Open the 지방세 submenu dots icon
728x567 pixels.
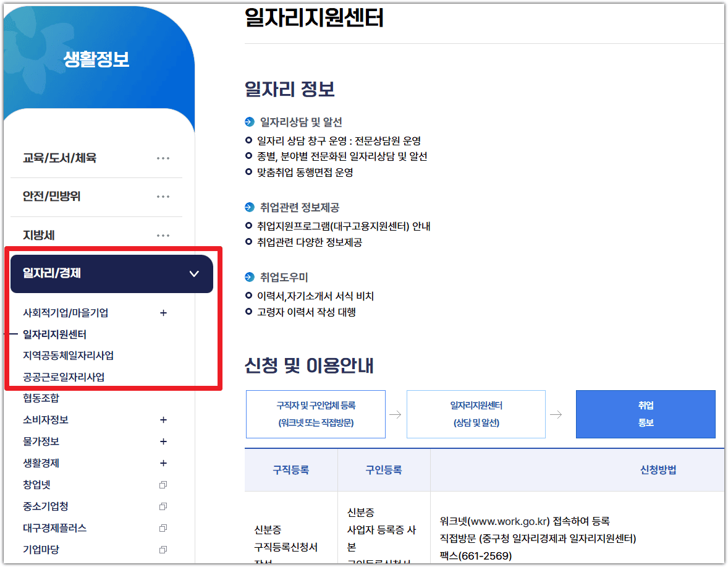point(163,235)
